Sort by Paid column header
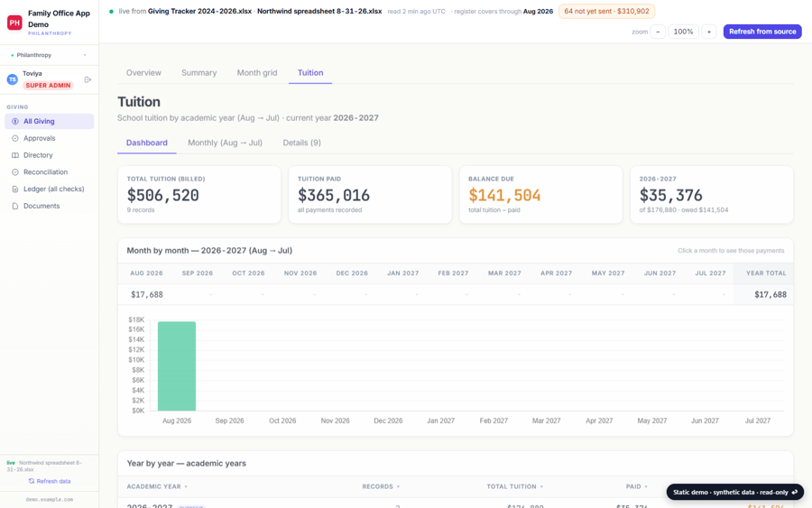The height and width of the screenshot is (508, 812). point(636,486)
